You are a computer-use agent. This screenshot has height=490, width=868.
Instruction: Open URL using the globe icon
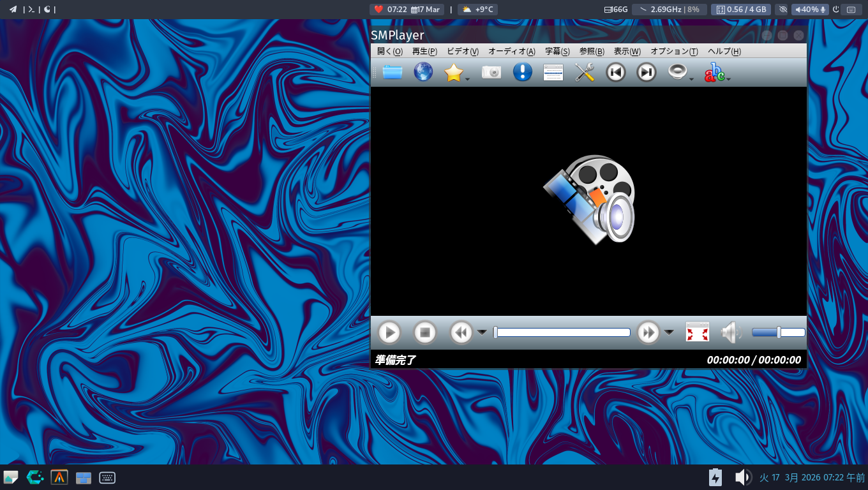pos(423,72)
